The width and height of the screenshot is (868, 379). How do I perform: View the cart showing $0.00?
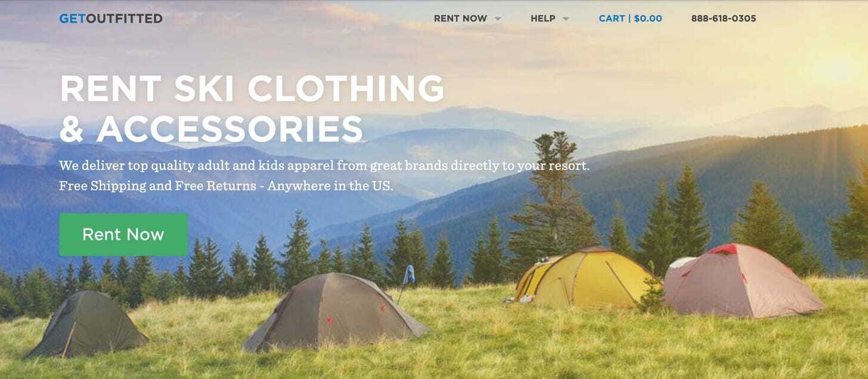630,19
